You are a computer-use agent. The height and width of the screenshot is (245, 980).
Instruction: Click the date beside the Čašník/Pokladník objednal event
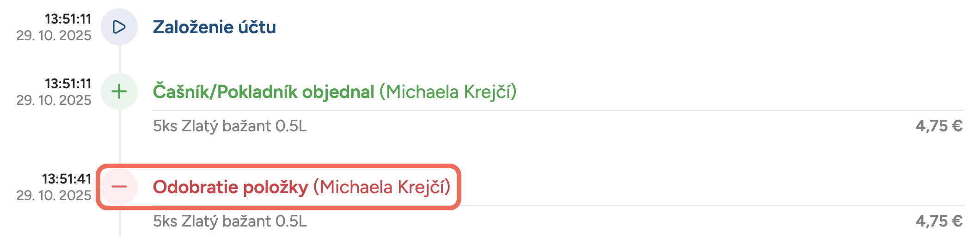[x=54, y=100]
